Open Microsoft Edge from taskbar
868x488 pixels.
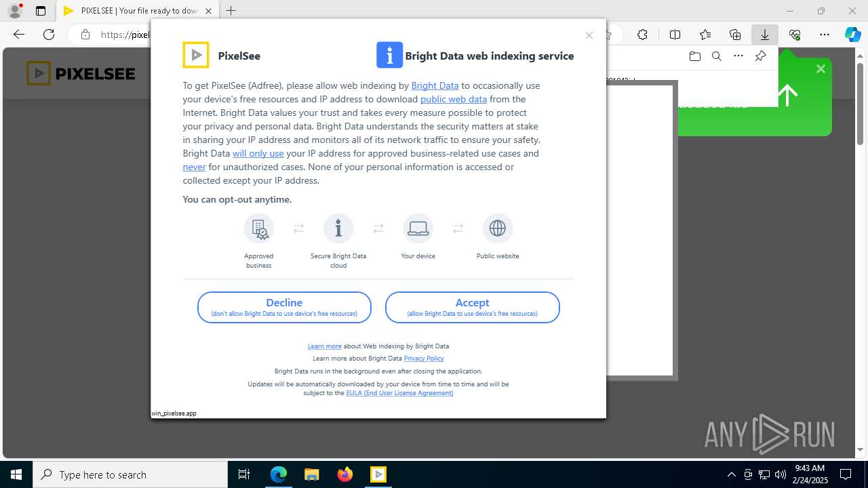click(x=279, y=474)
